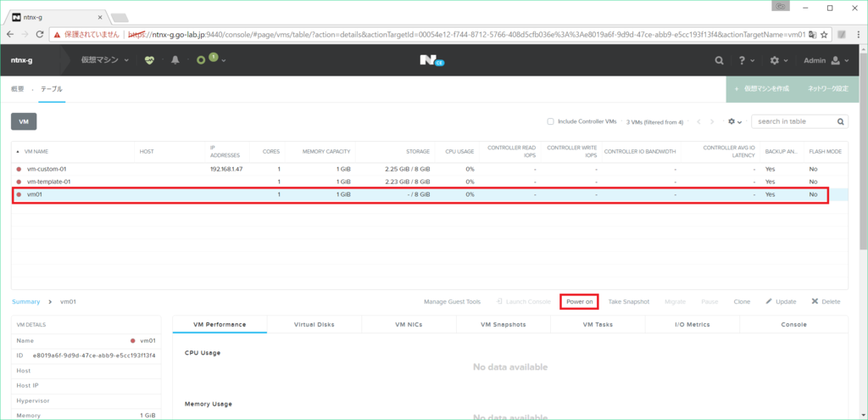Image resolution: width=868 pixels, height=420 pixels.
Task: Open the I/O Metrics tab
Action: (x=692, y=324)
